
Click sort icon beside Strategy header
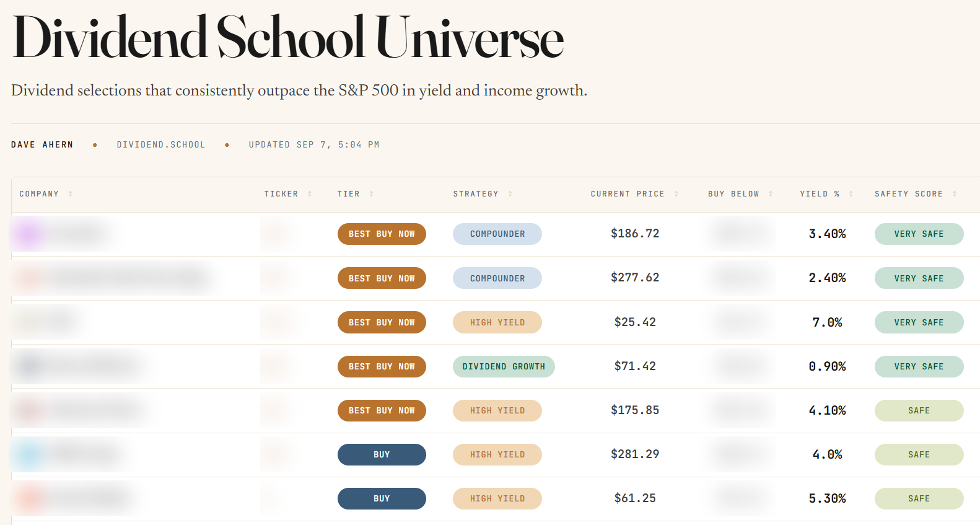(510, 194)
